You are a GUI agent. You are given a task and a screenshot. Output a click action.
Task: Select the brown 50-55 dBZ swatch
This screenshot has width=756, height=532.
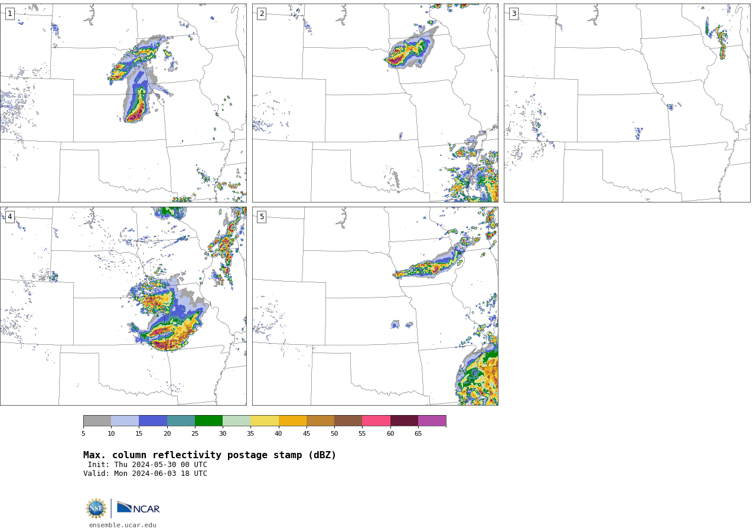pos(348,421)
